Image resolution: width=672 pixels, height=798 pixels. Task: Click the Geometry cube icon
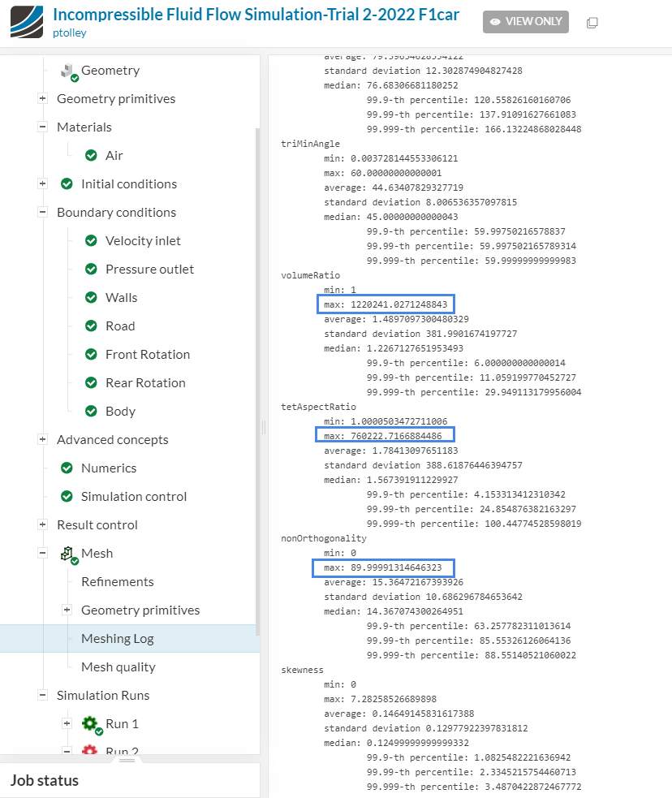click(x=68, y=71)
